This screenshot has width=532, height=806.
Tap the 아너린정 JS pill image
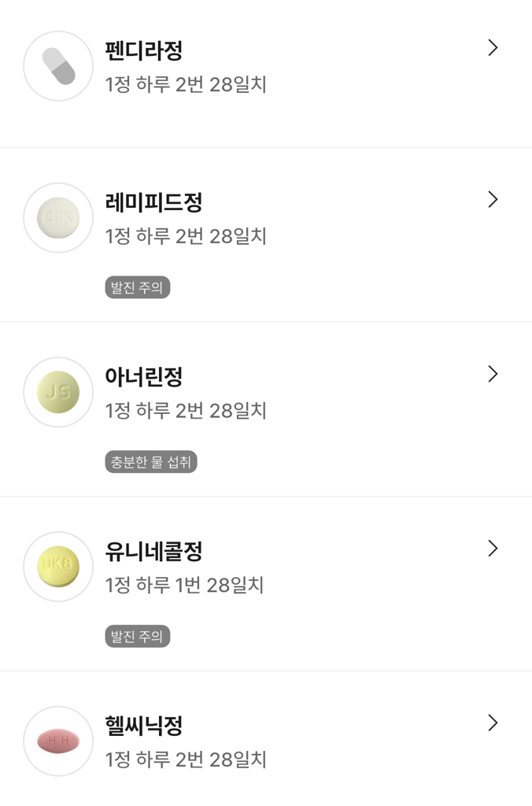(x=58, y=392)
